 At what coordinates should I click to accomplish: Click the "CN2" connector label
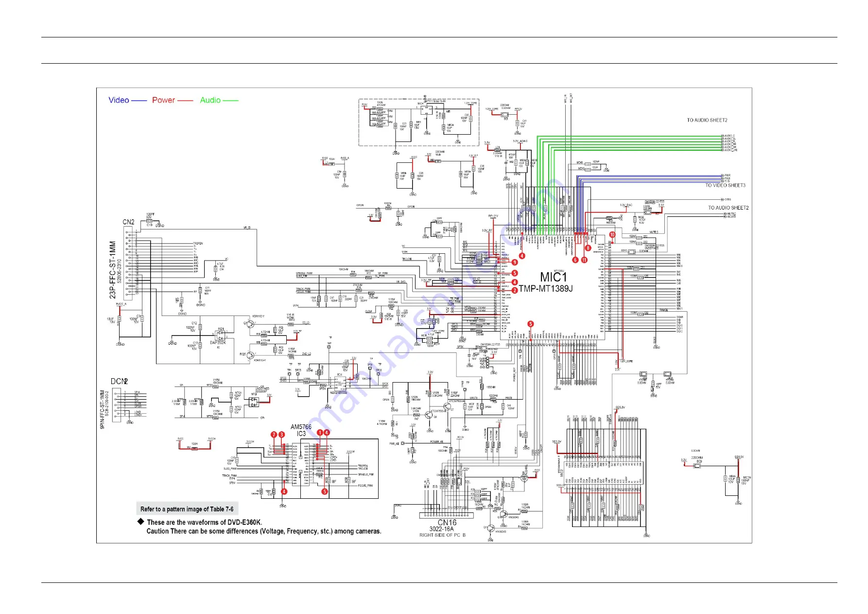coord(128,222)
